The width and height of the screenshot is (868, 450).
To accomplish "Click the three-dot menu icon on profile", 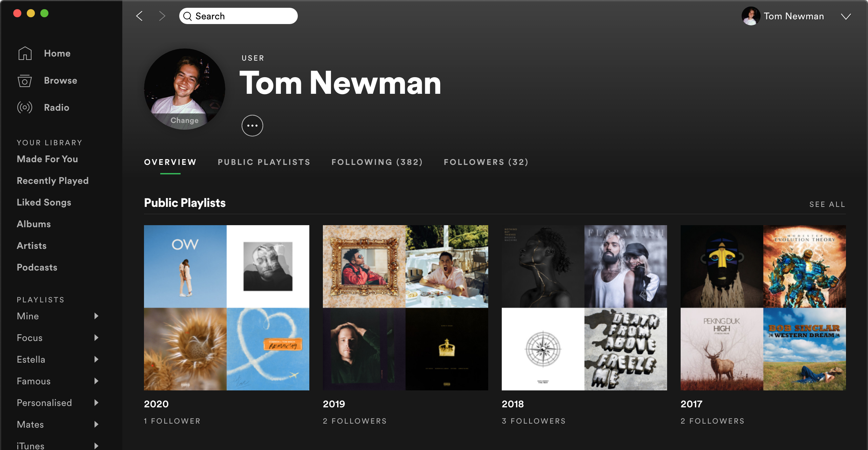I will pos(253,125).
